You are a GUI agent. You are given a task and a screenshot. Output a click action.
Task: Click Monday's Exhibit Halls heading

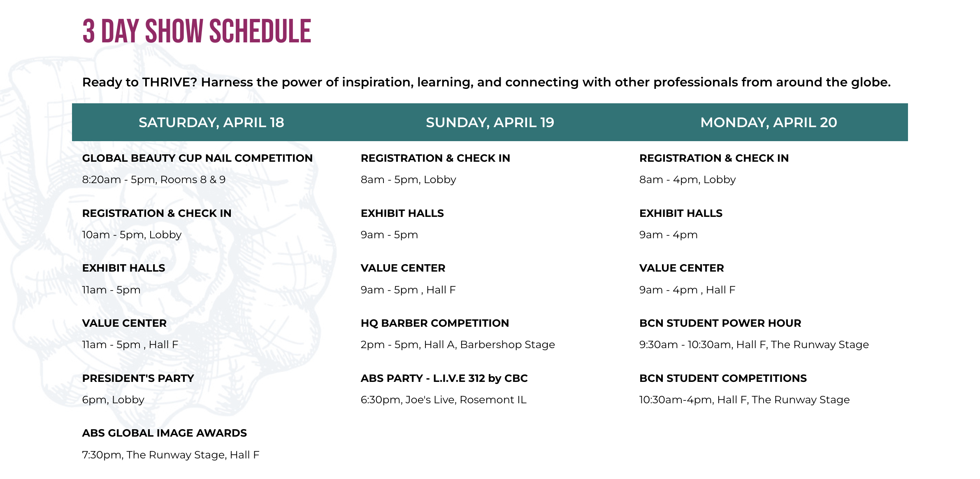point(680,213)
